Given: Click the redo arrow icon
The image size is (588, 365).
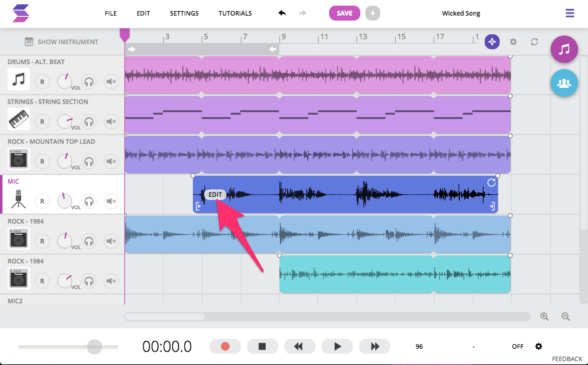Looking at the screenshot, I should [302, 13].
